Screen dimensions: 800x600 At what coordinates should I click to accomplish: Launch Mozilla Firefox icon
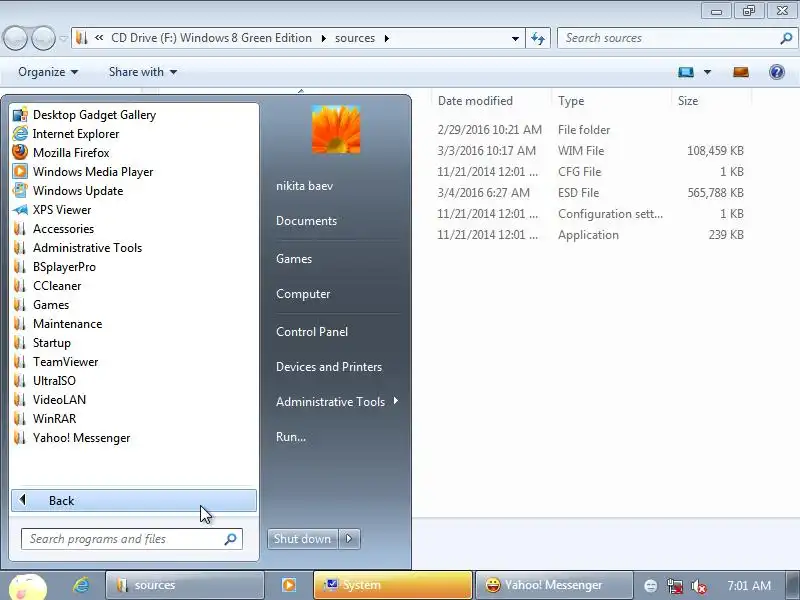[20, 153]
